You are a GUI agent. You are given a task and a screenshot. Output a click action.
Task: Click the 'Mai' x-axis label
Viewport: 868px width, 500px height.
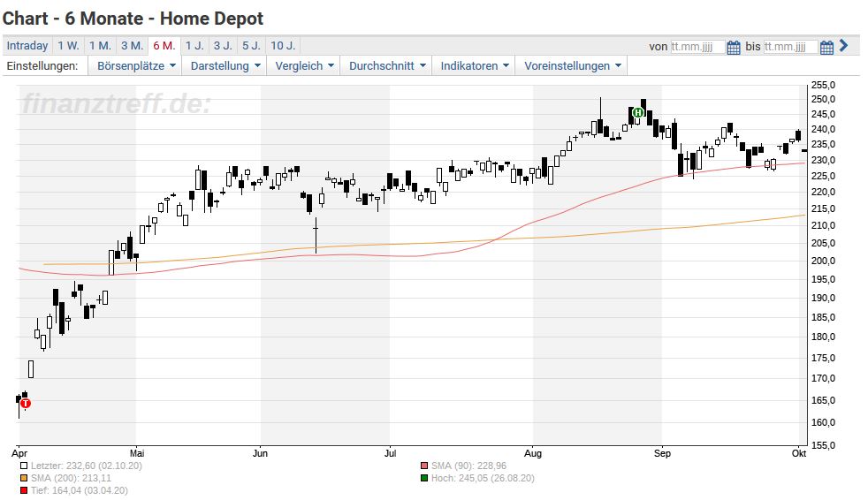point(136,453)
